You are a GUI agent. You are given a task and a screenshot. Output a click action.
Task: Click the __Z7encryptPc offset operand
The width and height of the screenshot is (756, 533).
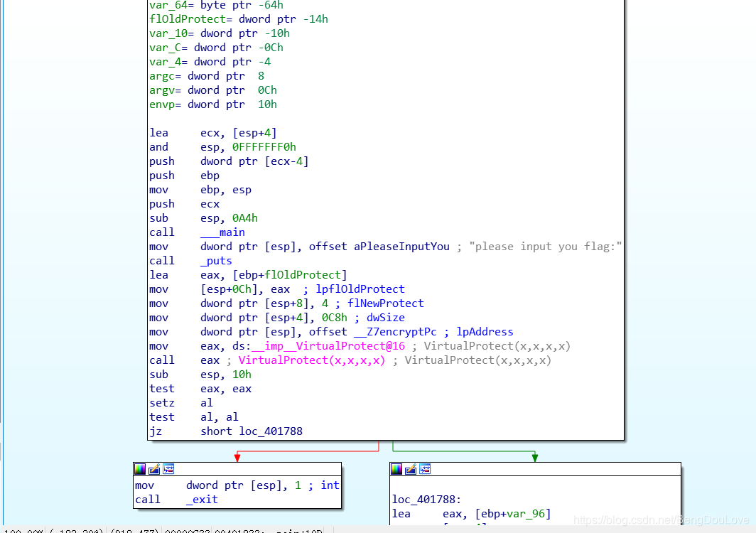[x=395, y=332]
